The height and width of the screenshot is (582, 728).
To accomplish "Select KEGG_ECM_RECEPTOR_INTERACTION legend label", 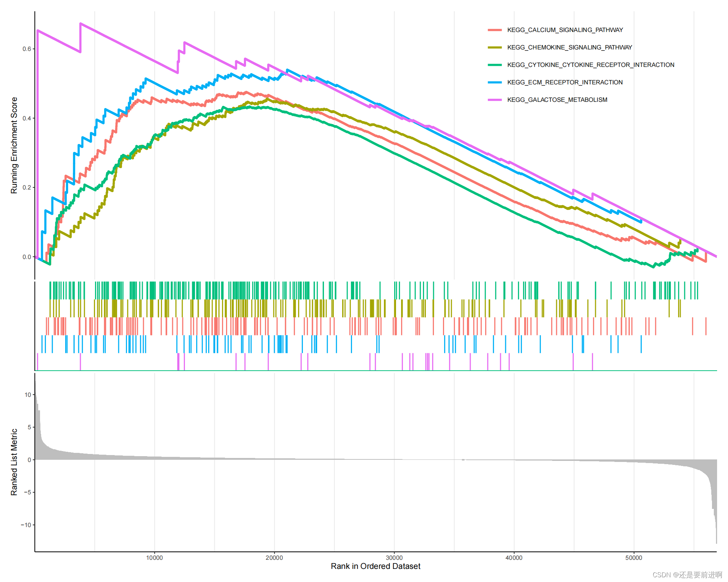I will 565,82.
